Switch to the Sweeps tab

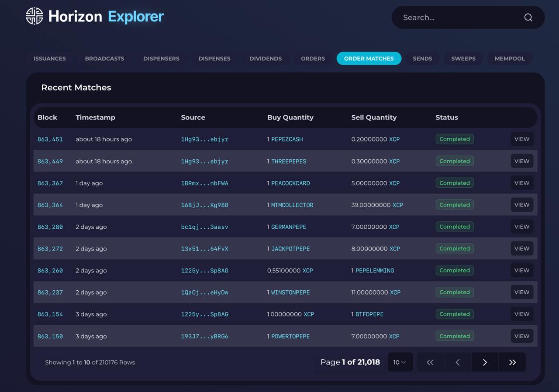click(x=463, y=58)
